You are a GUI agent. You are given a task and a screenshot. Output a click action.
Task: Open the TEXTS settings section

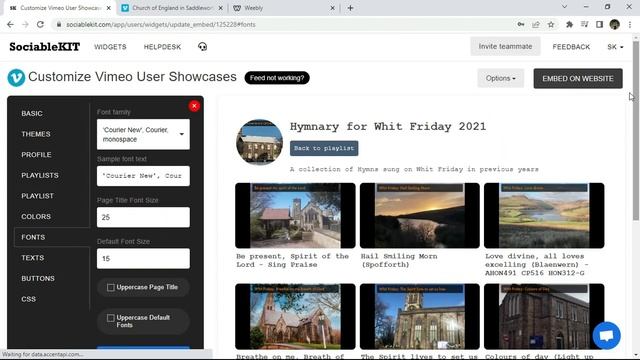33,258
